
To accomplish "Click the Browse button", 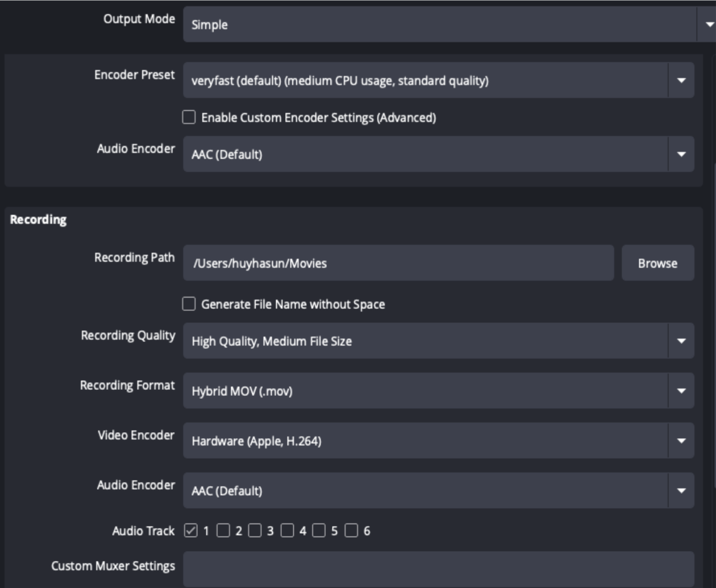I will 658,263.
